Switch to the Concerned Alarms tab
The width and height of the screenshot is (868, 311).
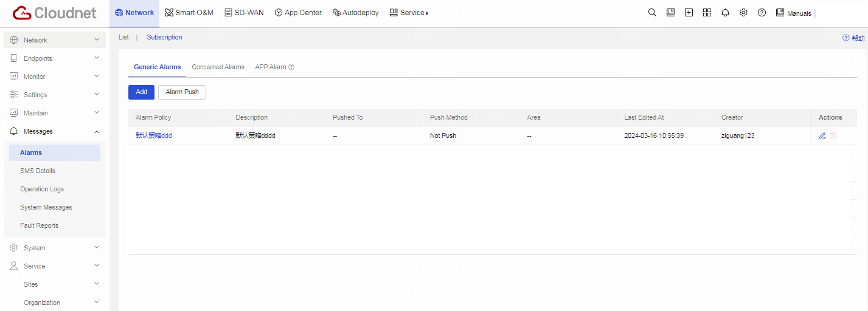point(218,67)
